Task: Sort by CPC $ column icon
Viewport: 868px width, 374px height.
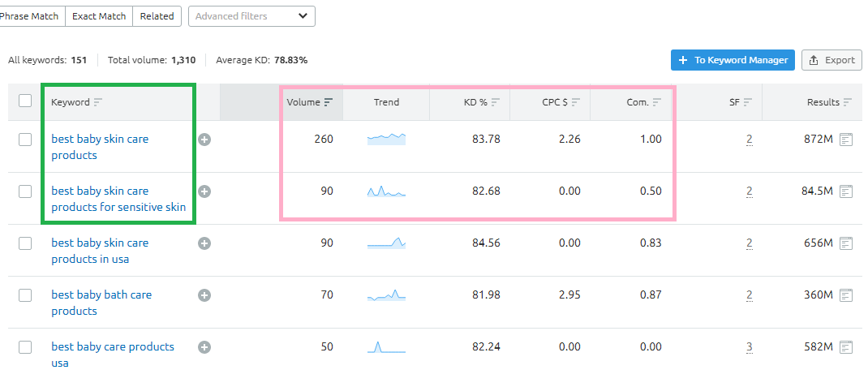Action: tap(576, 102)
